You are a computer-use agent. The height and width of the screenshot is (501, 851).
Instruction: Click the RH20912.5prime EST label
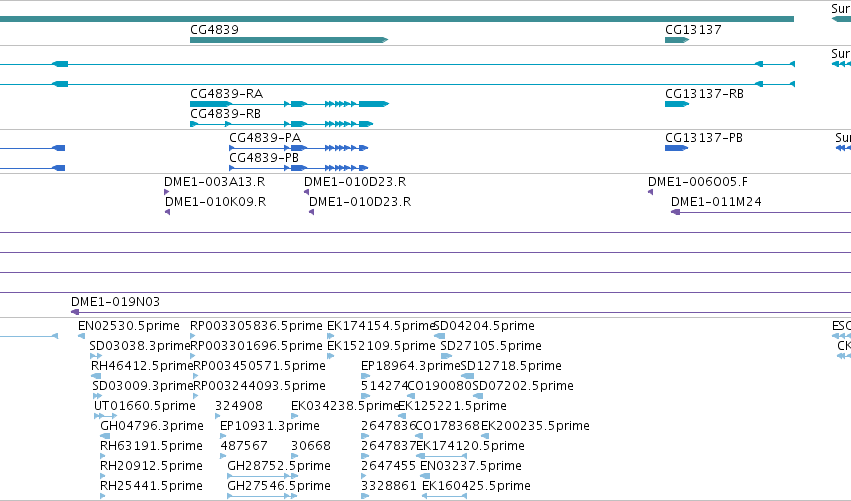click(x=151, y=466)
